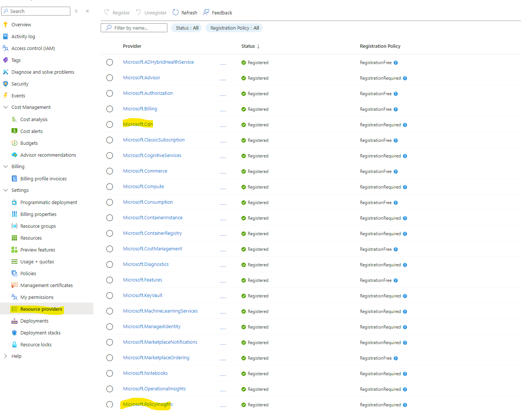
Task: Toggle sidebar expand/collapse arrows
Action: (76, 11)
